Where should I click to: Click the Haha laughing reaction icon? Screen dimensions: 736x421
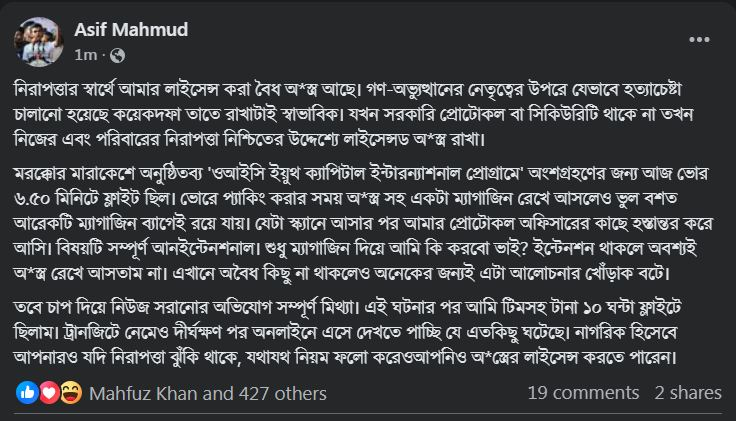(69, 393)
